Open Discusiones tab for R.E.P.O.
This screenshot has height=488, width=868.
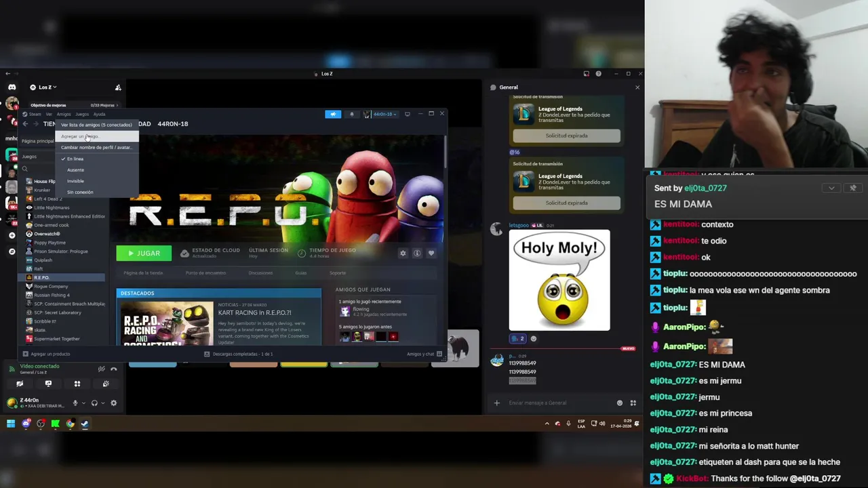click(260, 273)
